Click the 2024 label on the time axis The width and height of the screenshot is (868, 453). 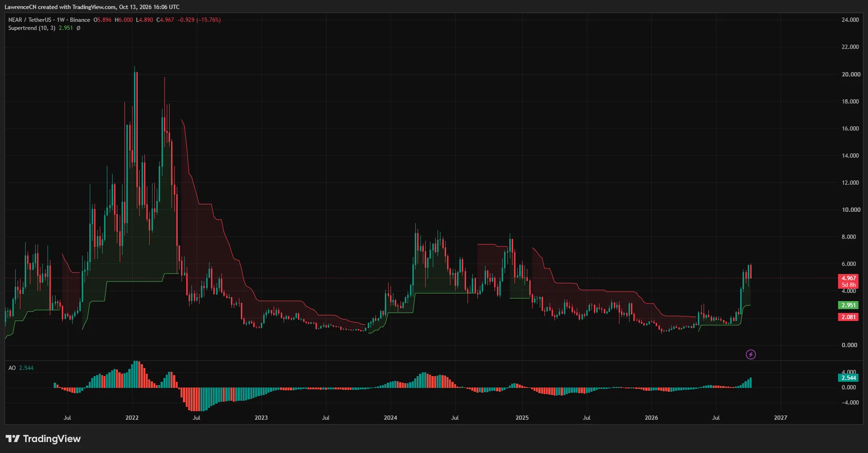point(391,418)
